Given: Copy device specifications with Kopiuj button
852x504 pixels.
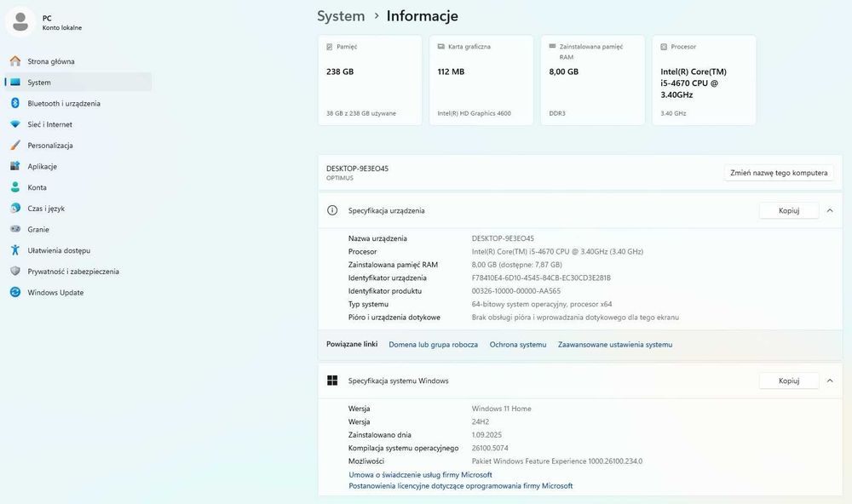Looking at the screenshot, I should click(x=788, y=210).
